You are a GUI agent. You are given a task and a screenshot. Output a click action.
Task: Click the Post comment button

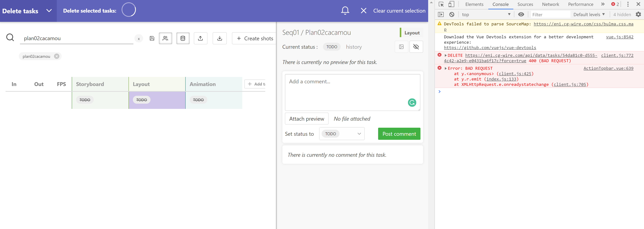pos(399,134)
